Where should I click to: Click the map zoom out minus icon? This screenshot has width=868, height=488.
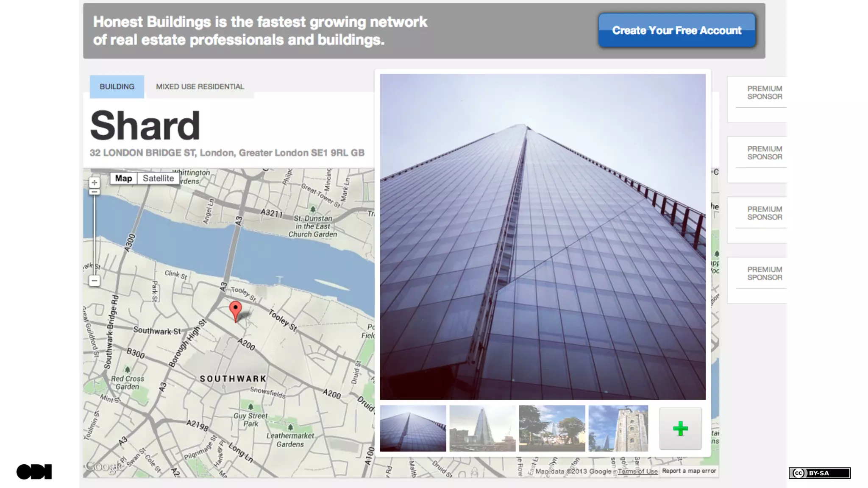[x=94, y=281]
